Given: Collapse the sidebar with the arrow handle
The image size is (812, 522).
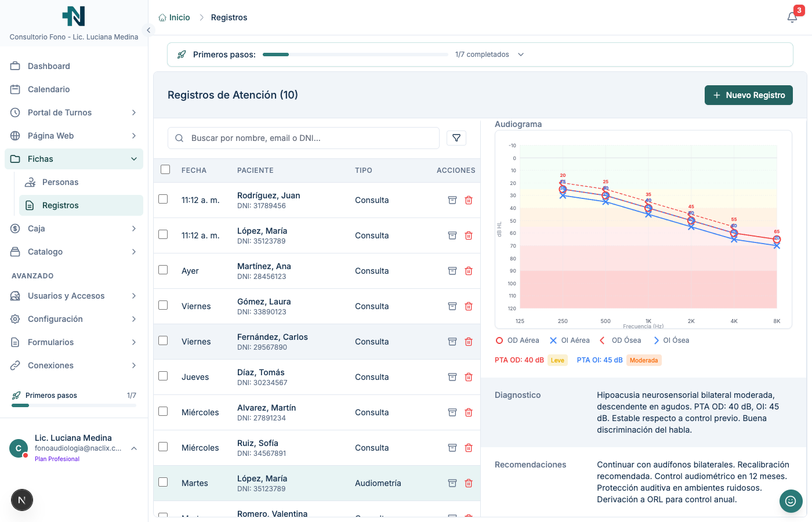Looking at the screenshot, I should tap(148, 30).
